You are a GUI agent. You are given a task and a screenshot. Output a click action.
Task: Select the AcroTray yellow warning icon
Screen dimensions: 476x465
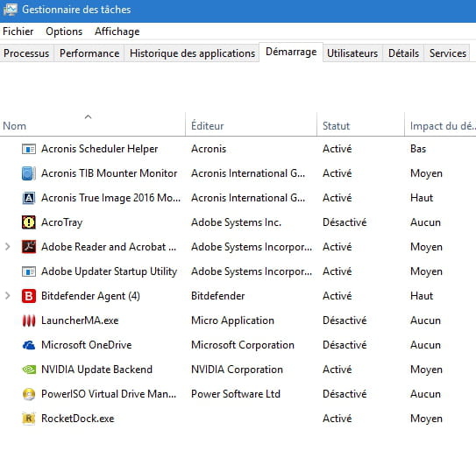[x=29, y=222]
